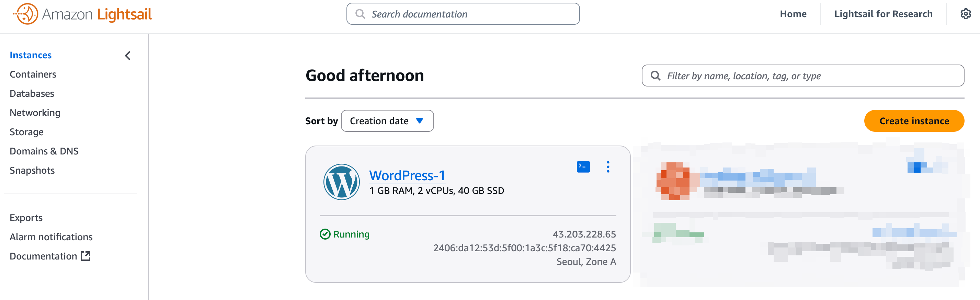Click the Amazon Lightsail logo
Image resolution: width=980 pixels, height=300 pixels.
(x=82, y=14)
